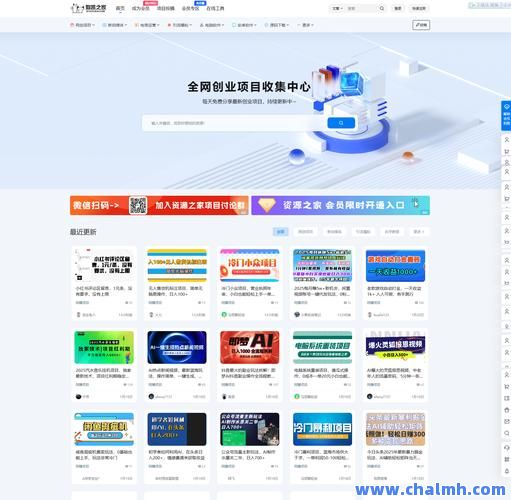This screenshot has width=511, height=500.
Task: Click the 资源之家 site logo
Action: tap(88, 8)
